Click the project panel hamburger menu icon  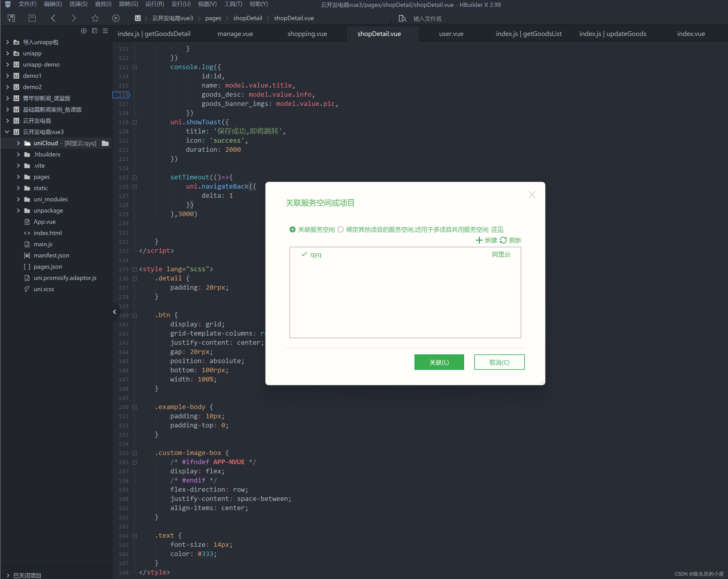click(x=105, y=31)
